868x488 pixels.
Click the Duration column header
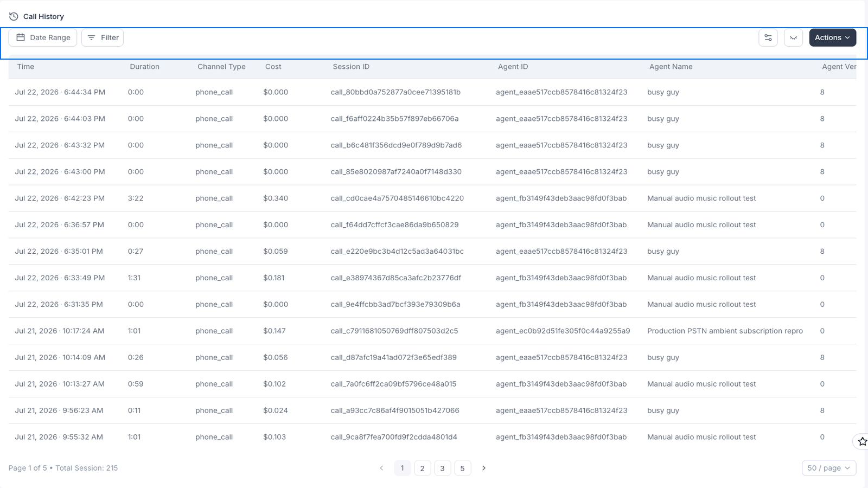pos(144,67)
